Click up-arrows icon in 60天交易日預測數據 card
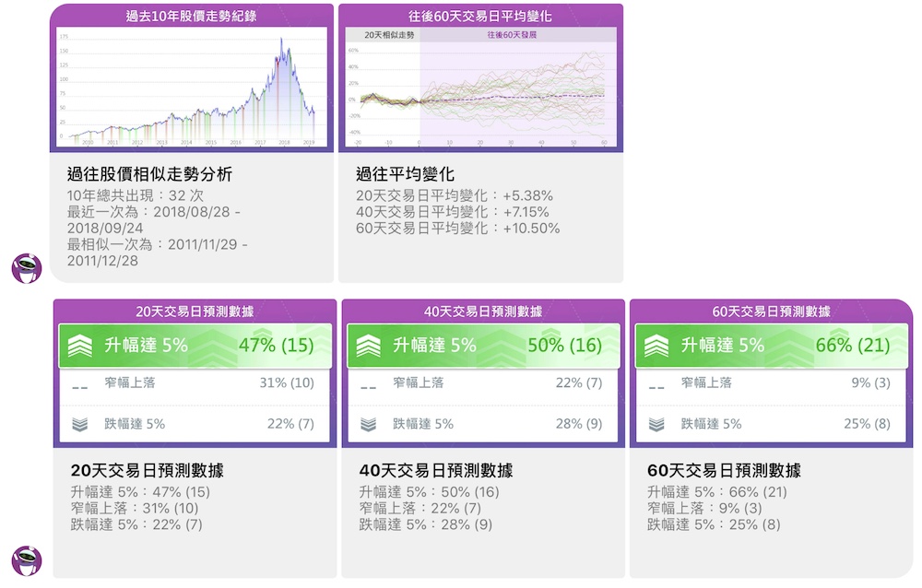The height and width of the screenshot is (588, 922). pos(656,346)
